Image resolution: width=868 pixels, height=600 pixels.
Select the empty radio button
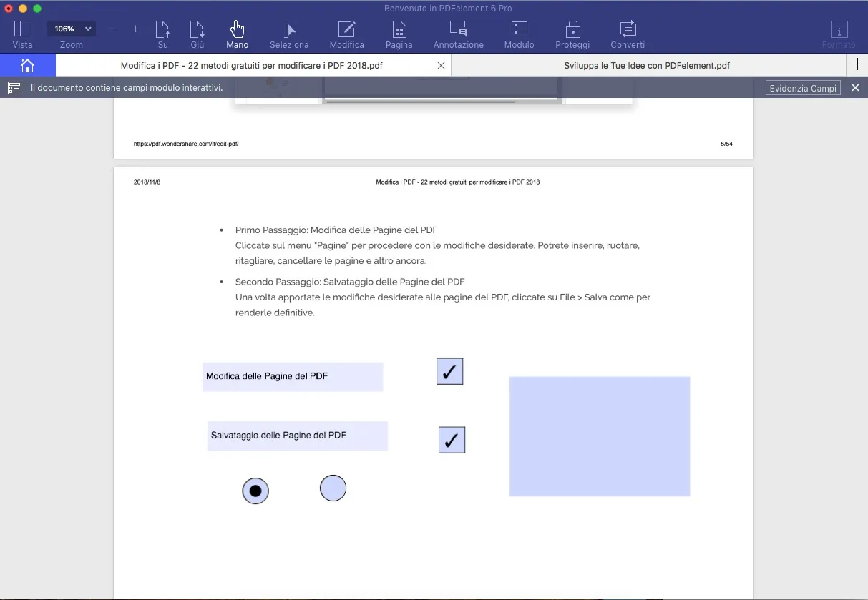333,488
